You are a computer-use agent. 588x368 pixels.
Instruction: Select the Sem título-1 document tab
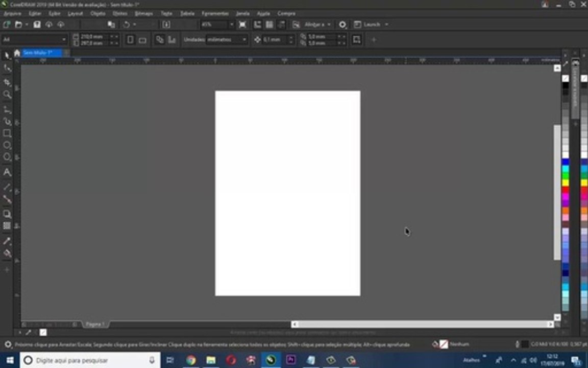pos(41,53)
